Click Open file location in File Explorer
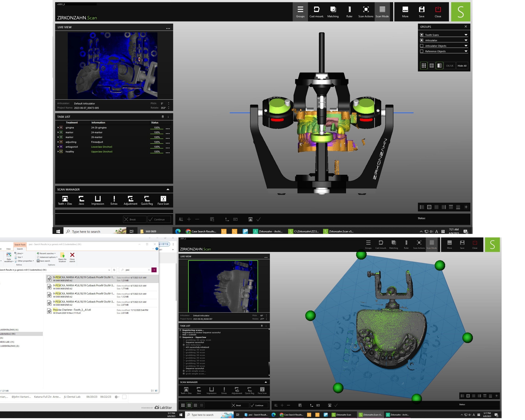The height and width of the screenshot is (420, 525). (62, 257)
